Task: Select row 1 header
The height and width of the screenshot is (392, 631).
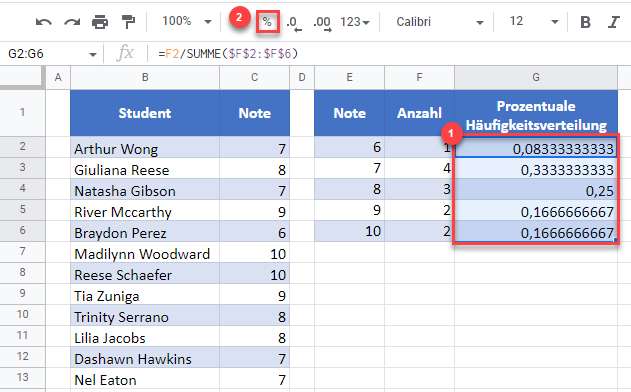Action: (x=23, y=112)
